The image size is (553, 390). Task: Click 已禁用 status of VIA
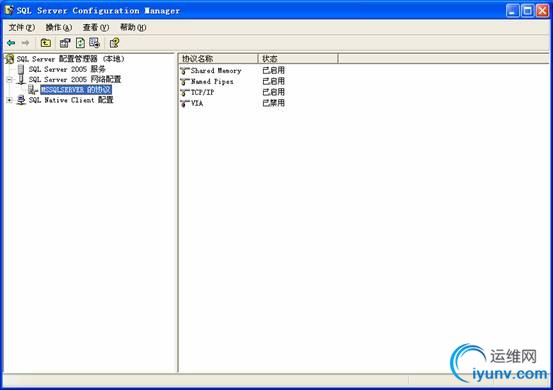click(x=273, y=103)
